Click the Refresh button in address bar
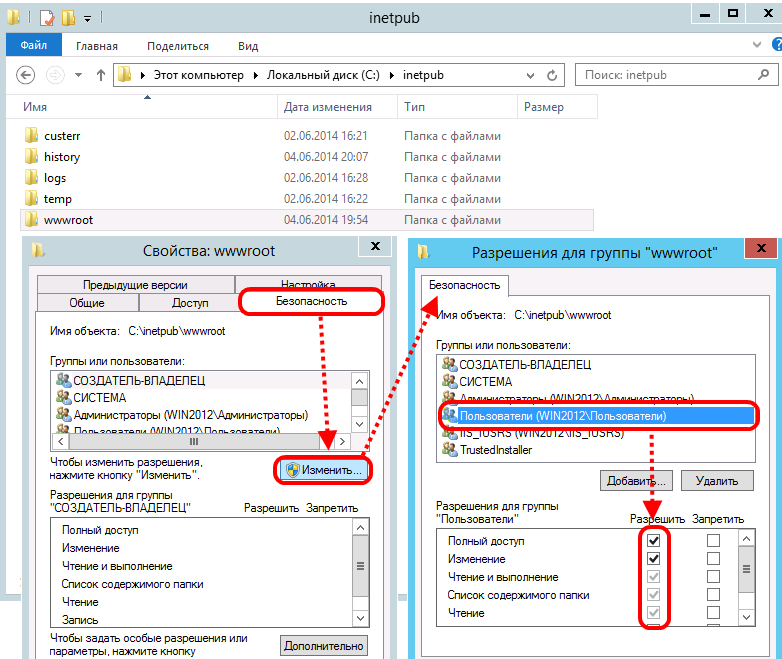This screenshot has height=659, width=782. coord(558,75)
